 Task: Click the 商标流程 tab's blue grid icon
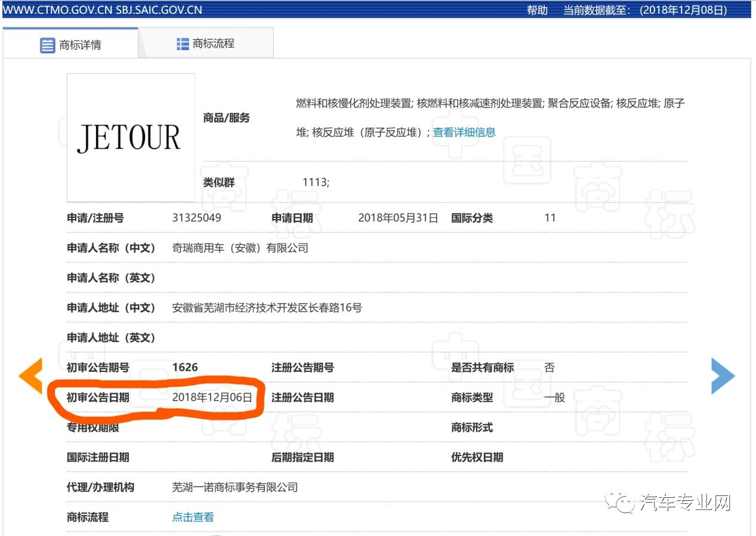point(182,43)
